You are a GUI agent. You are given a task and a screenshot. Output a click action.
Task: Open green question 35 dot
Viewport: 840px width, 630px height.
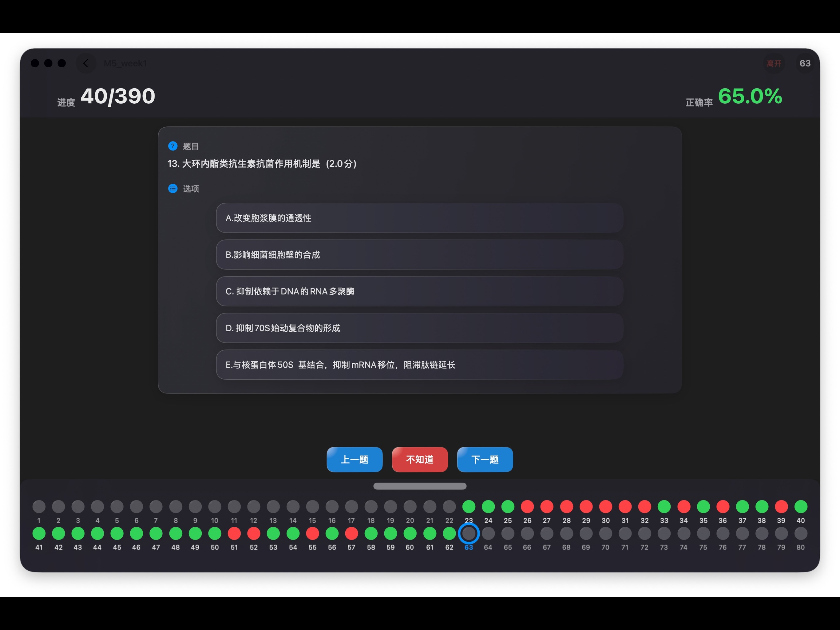(x=703, y=507)
